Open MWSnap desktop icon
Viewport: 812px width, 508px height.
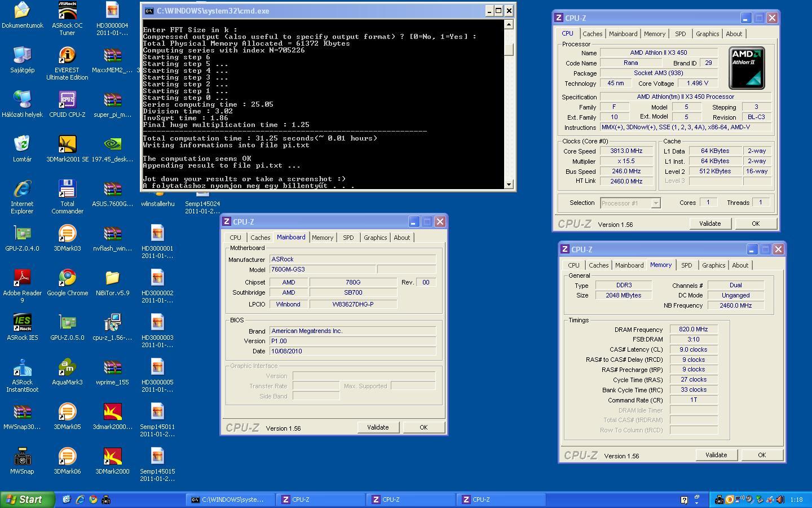pos(22,461)
